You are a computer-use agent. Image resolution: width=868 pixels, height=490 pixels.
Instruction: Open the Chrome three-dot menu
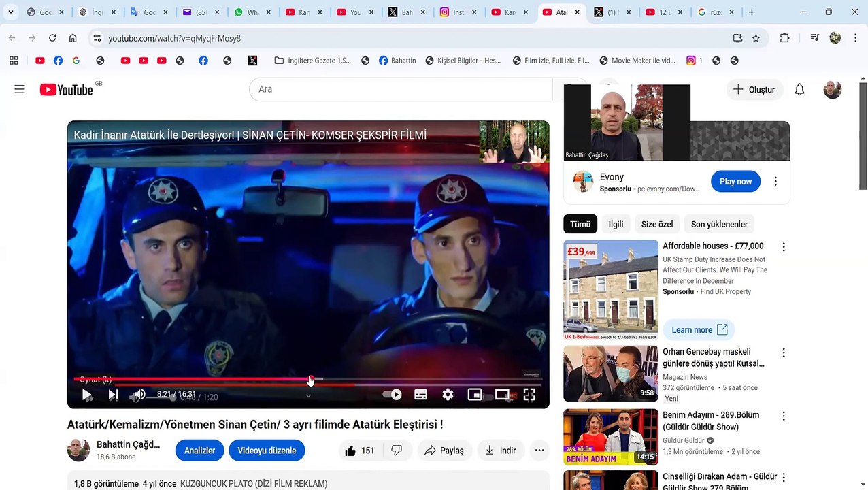pyautogui.click(x=855, y=38)
